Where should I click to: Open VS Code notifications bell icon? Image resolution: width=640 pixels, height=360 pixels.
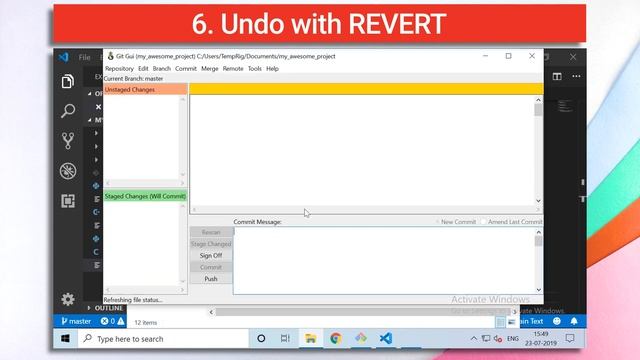click(574, 321)
